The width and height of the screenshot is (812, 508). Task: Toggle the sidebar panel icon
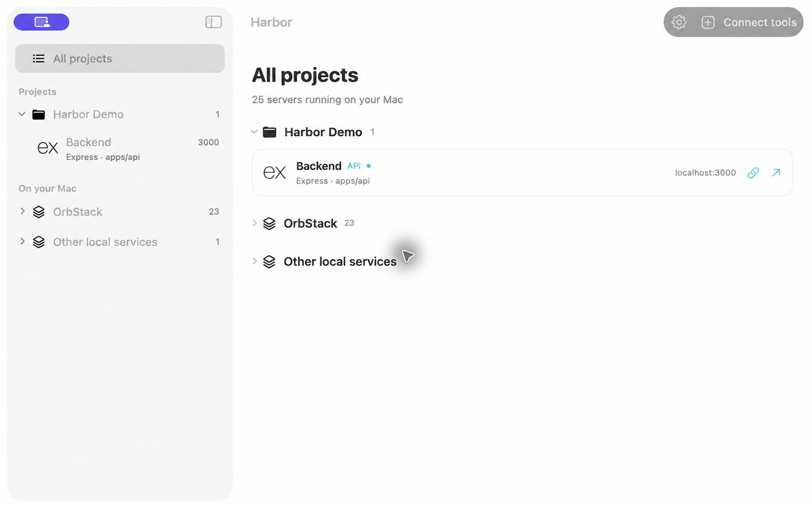213,22
